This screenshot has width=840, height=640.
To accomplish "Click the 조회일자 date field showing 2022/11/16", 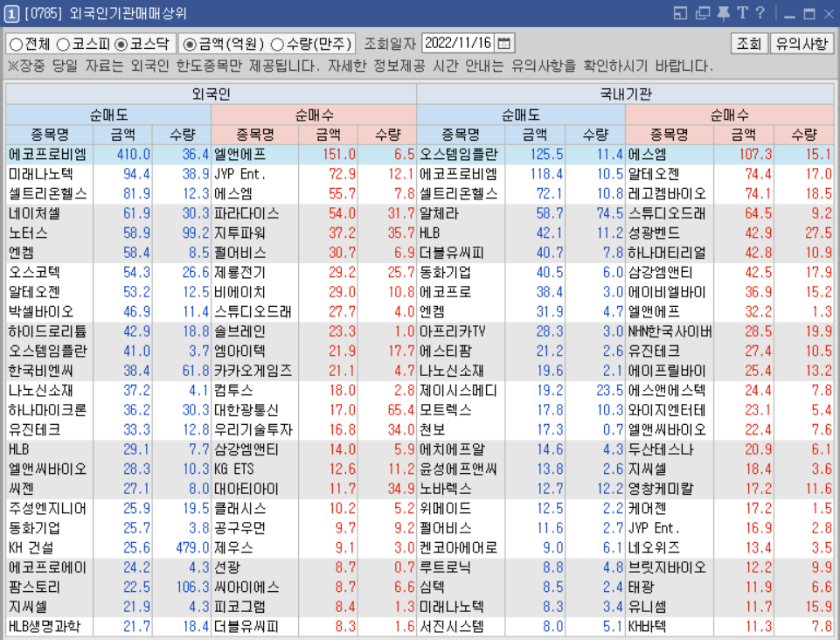I will [459, 43].
